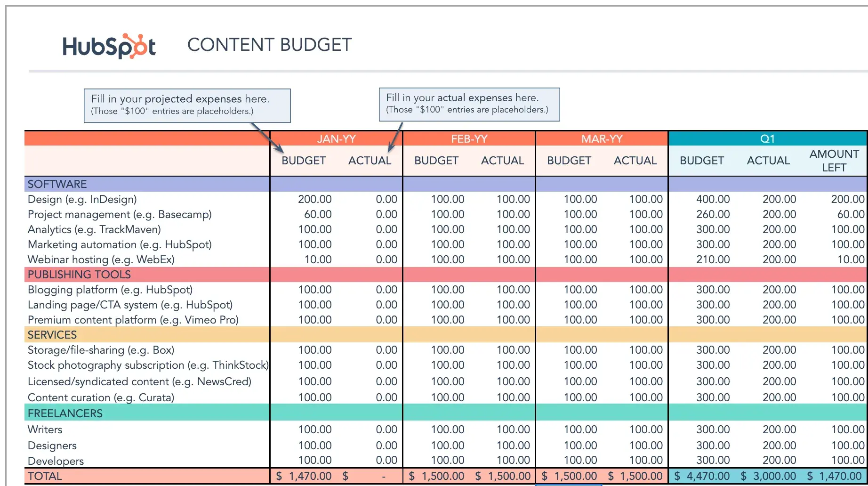
Task: Select Project management's Q1 budget 260.00
Action: tap(713, 214)
